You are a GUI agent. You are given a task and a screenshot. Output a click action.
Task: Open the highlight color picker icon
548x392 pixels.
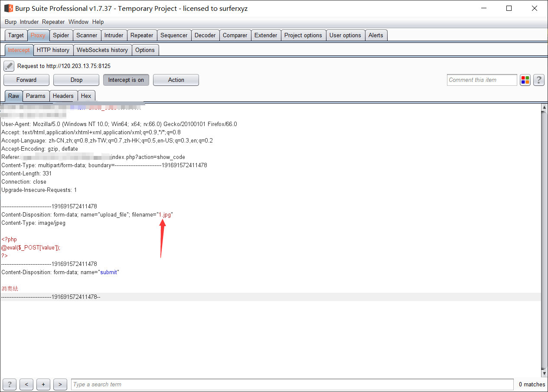click(525, 80)
